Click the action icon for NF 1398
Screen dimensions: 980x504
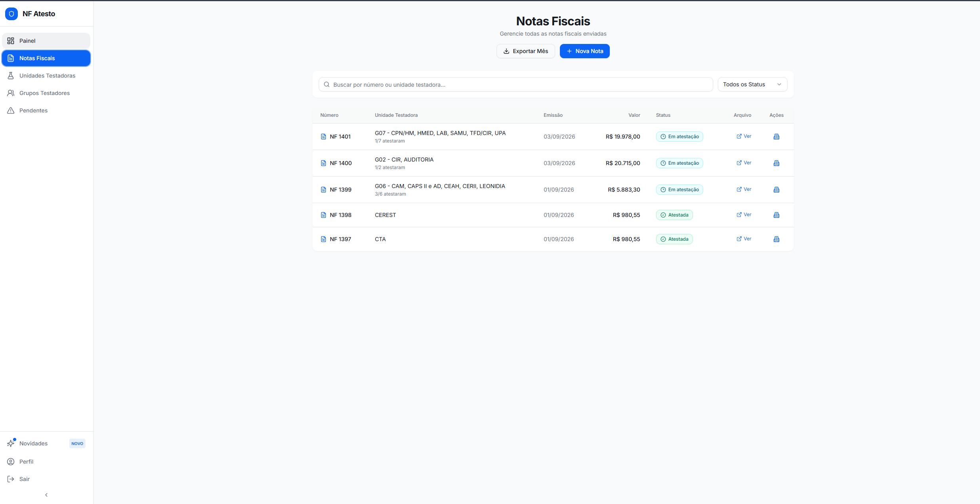click(x=776, y=215)
